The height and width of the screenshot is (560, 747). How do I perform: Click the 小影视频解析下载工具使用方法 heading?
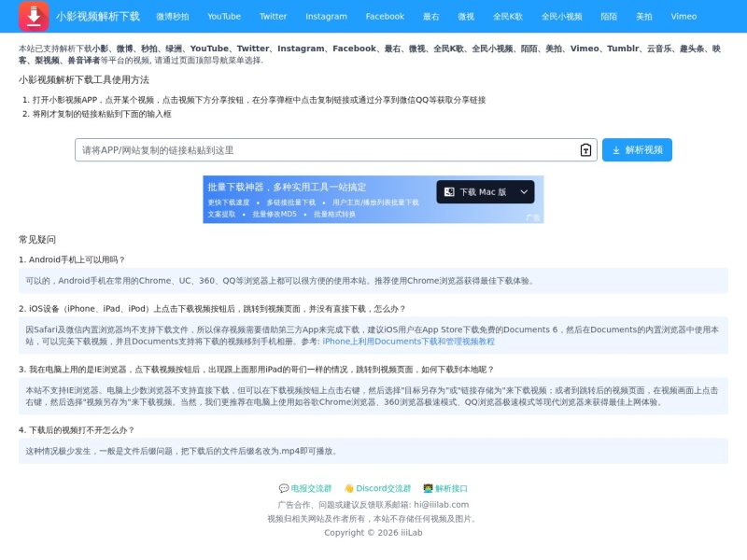(84, 79)
